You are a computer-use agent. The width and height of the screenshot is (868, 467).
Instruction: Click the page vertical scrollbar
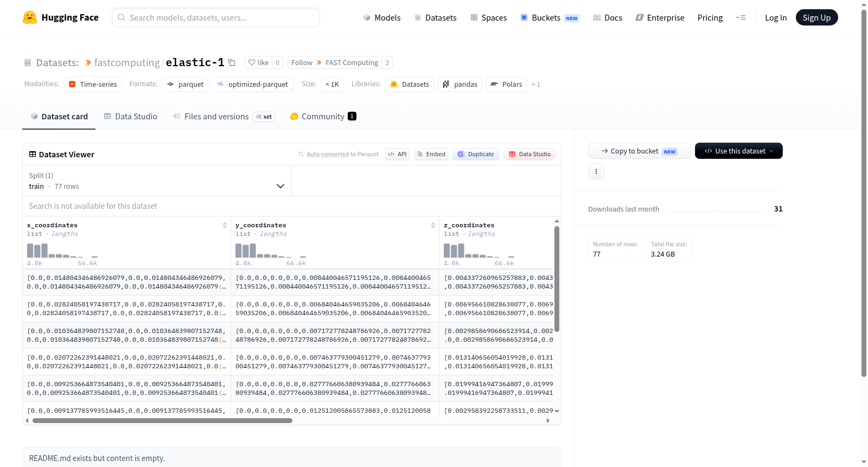(864, 193)
